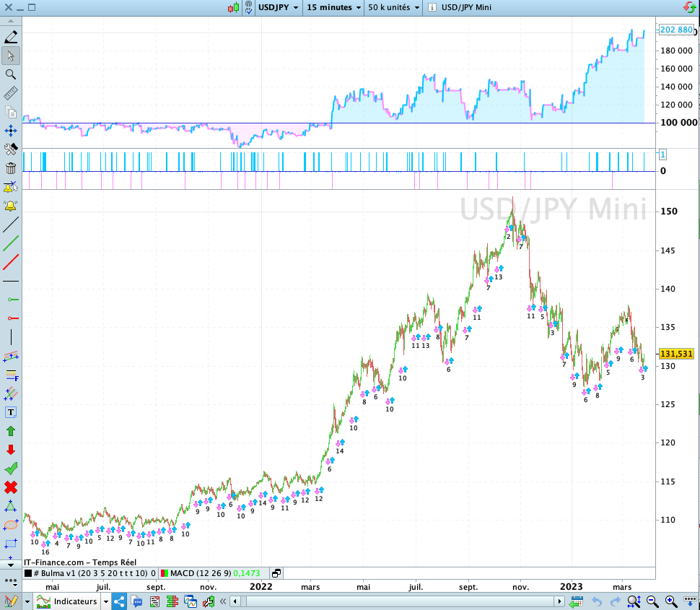Select the red cross mark tool
Image resolution: width=700 pixels, height=610 pixels.
[11, 487]
